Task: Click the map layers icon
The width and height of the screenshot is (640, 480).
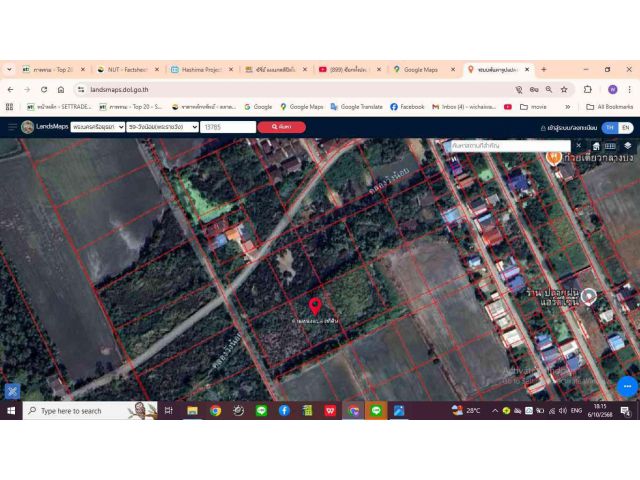Action: [x=627, y=146]
